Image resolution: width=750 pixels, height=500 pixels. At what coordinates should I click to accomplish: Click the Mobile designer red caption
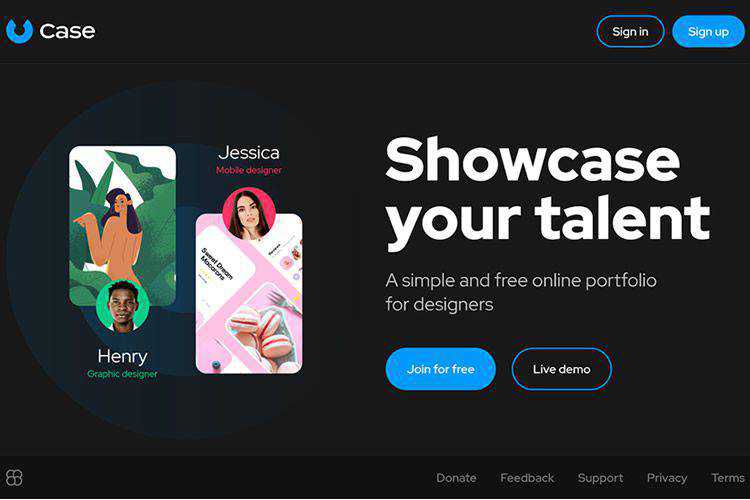click(x=249, y=170)
